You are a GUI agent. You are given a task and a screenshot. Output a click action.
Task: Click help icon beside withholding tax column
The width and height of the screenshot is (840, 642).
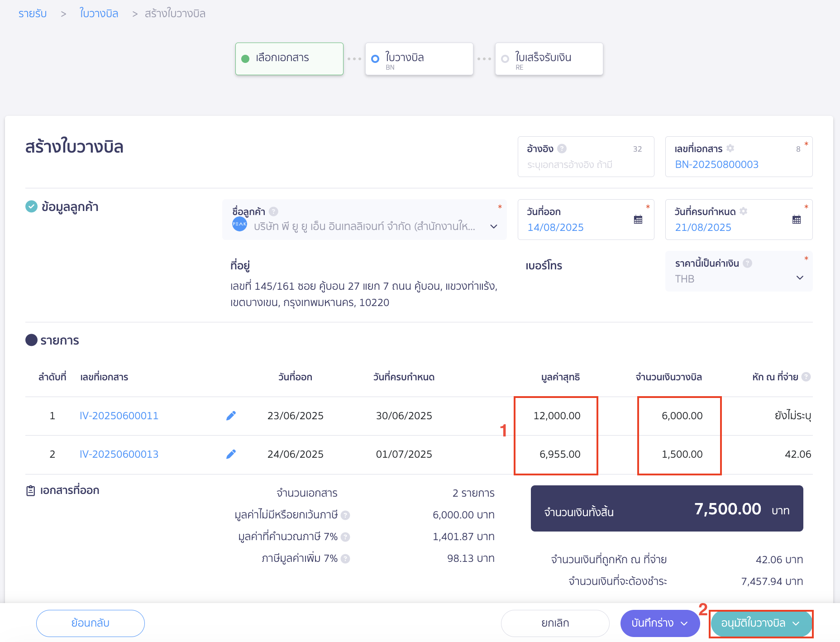click(x=806, y=377)
